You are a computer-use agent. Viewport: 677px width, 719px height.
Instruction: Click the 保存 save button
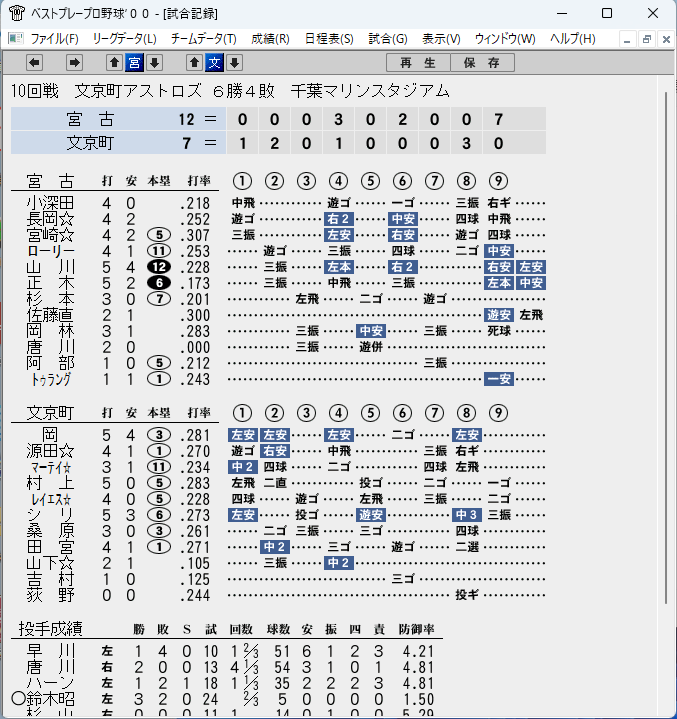pyautogui.click(x=482, y=63)
